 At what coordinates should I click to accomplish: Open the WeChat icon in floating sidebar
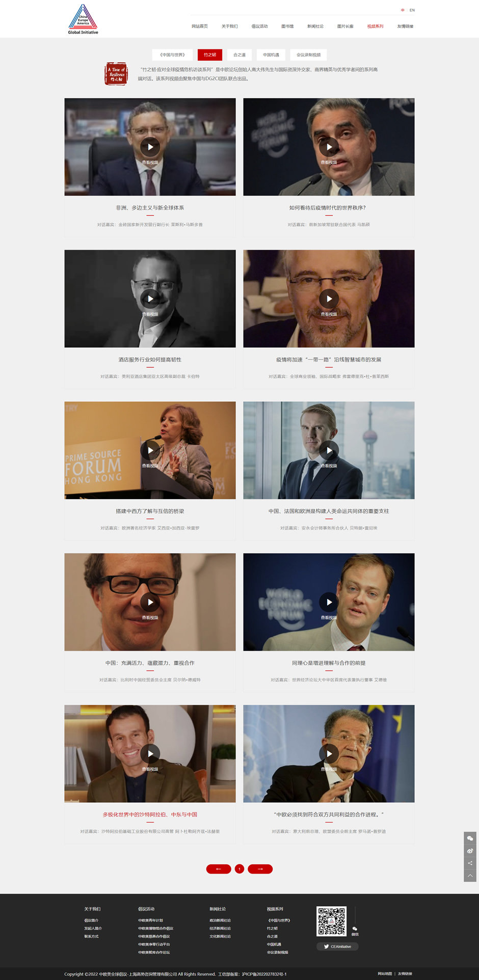(x=470, y=838)
